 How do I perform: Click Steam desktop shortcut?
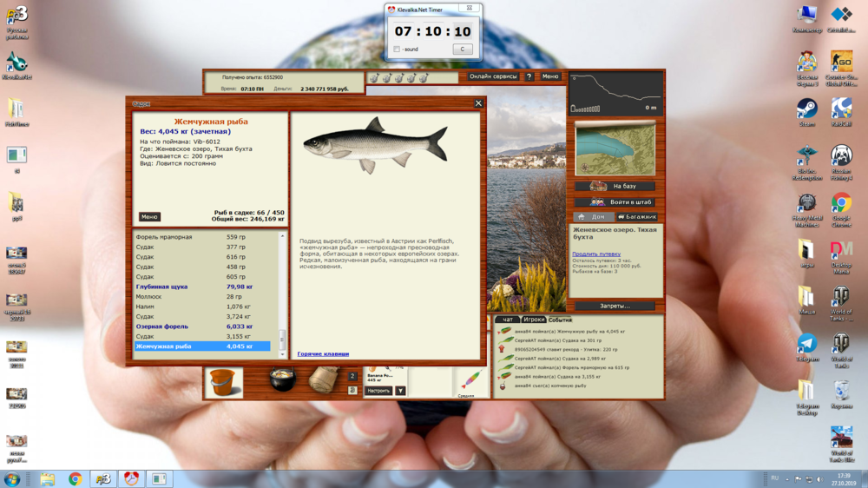click(x=806, y=110)
